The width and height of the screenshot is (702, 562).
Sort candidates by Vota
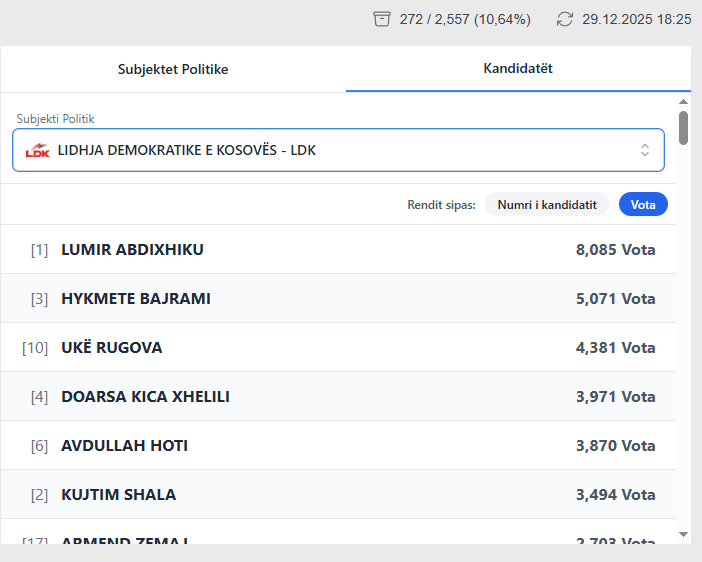(643, 204)
